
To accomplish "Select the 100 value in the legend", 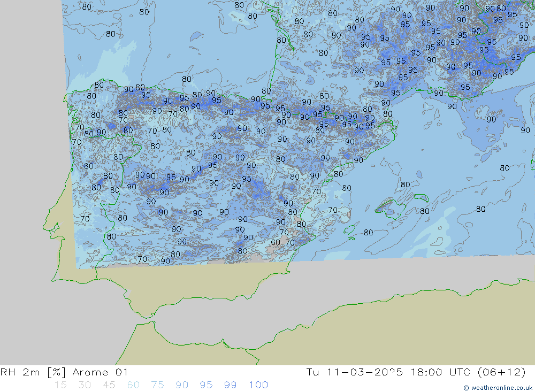I will click(258, 385).
